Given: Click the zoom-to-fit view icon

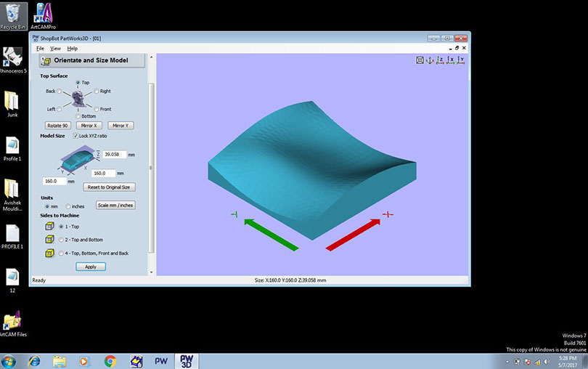Looking at the screenshot, I should point(420,60).
